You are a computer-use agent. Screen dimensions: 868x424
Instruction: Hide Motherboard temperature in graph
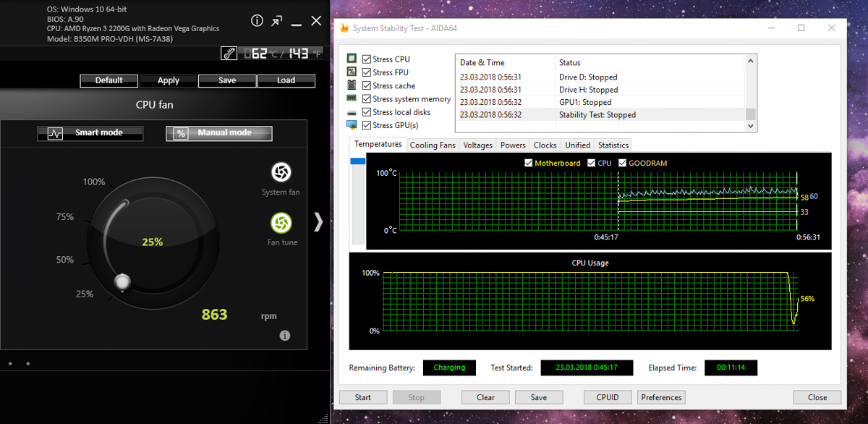(528, 163)
